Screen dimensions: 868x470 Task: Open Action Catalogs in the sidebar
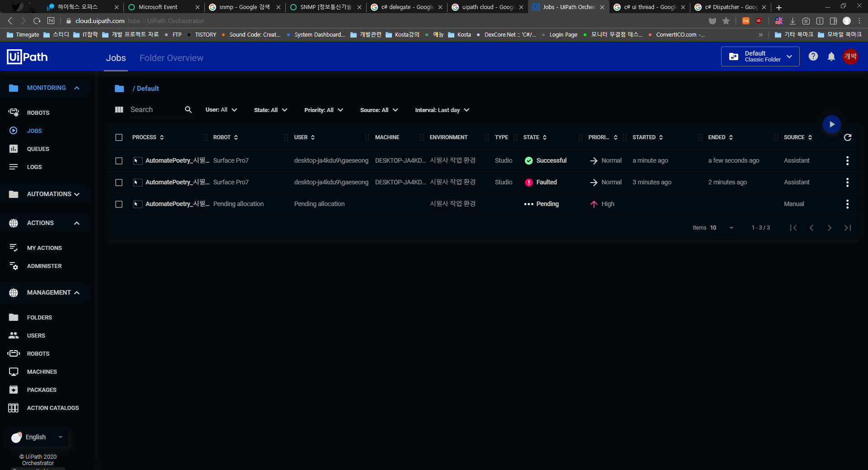click(x=53, y=408)
